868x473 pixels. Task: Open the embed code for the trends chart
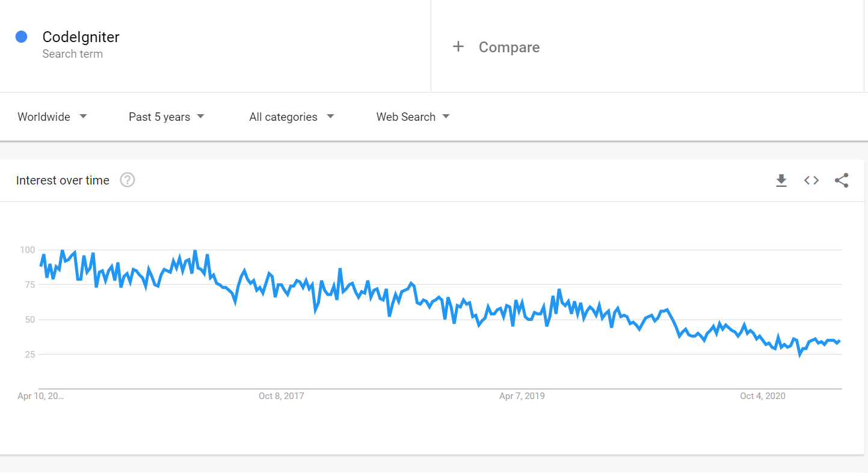click(811, 180)
